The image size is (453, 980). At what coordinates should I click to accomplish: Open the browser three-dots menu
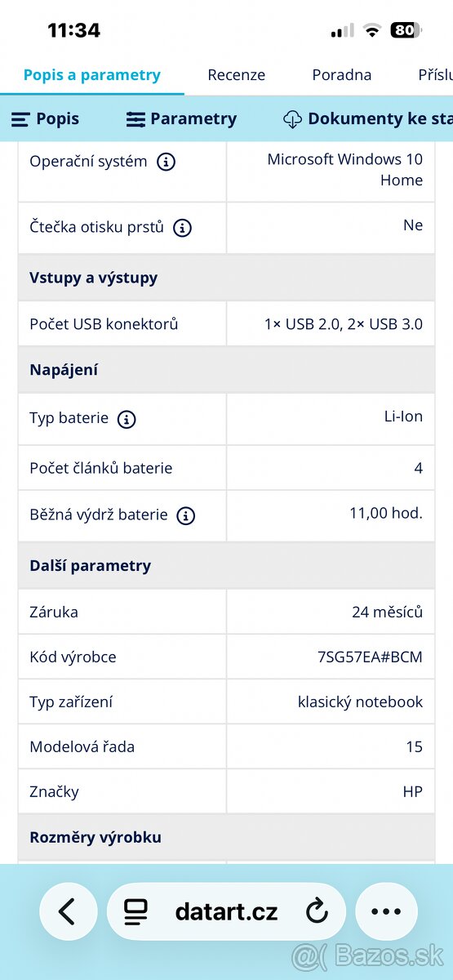pos(386,911)
